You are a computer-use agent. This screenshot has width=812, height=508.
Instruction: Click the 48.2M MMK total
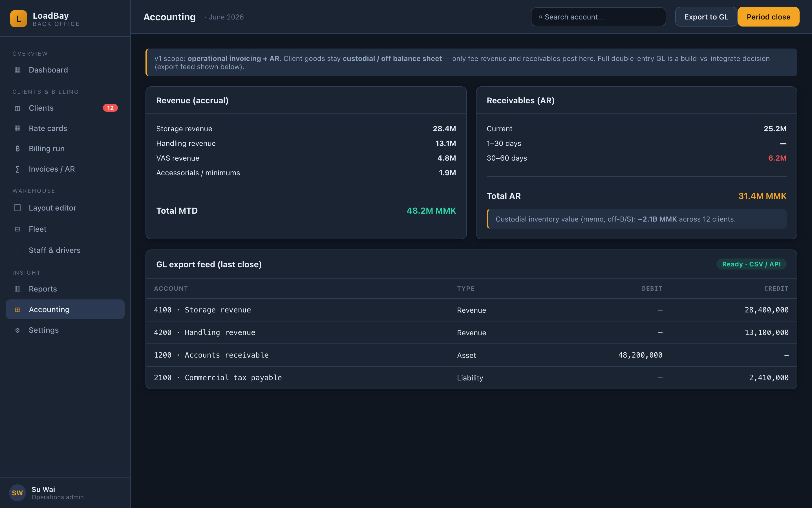(431, 211)
